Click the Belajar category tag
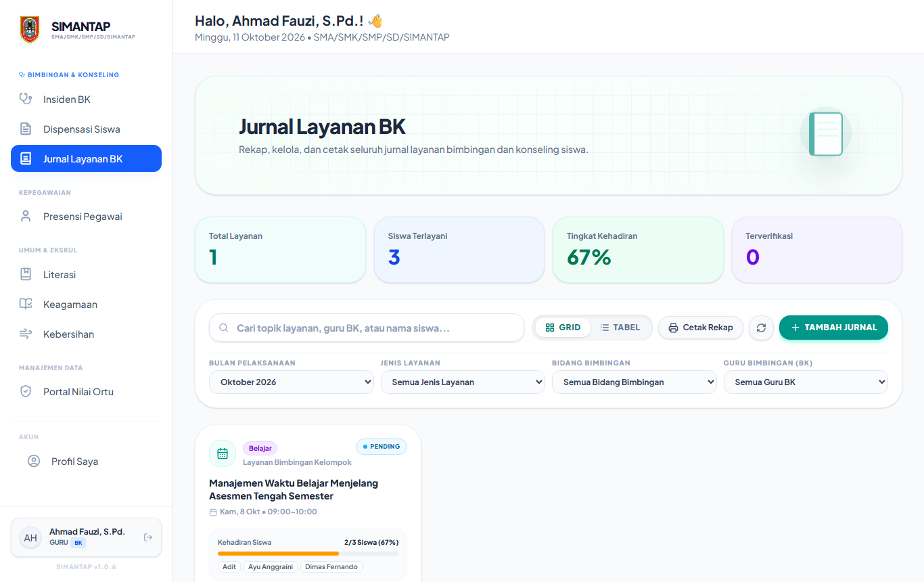Image resolution: width=924 pixels, height=582 pixels. (x=260, y=448)
